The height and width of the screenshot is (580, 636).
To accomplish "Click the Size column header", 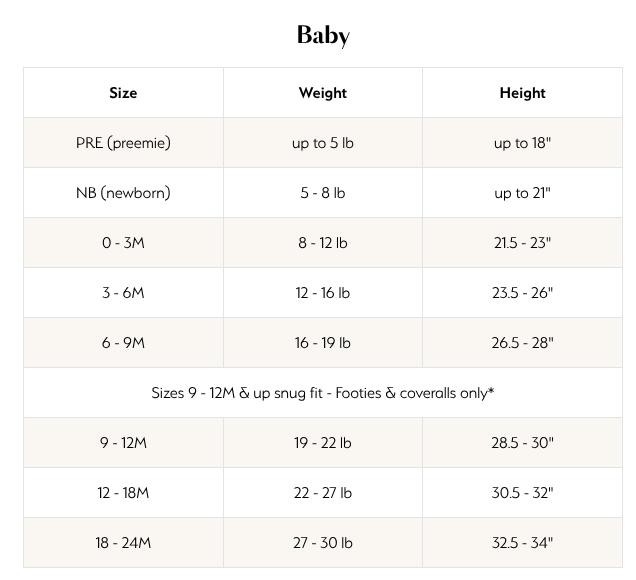I will coord(123,93).
